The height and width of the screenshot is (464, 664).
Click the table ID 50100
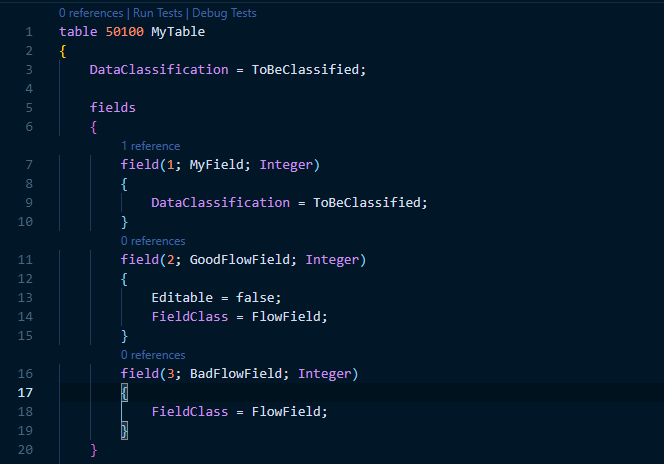click(x=124, y=32)
